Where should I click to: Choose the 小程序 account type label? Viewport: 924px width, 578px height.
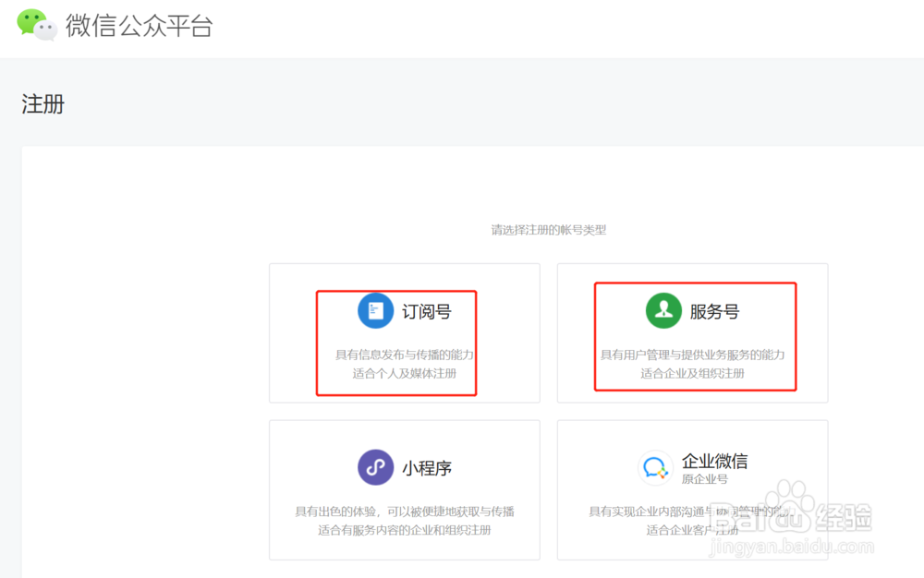[427, 468]
